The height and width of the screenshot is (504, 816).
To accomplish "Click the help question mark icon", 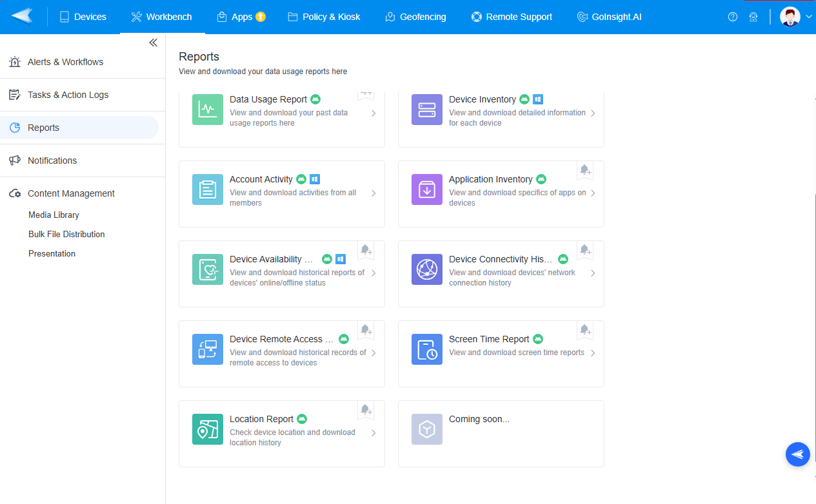I will [x=733, y=17].
